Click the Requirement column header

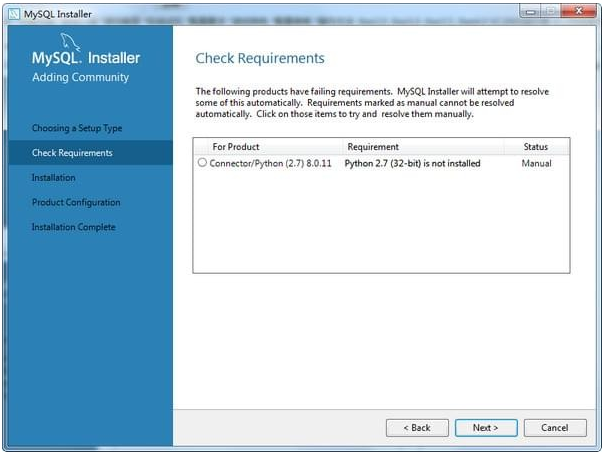tap(373, 147)
